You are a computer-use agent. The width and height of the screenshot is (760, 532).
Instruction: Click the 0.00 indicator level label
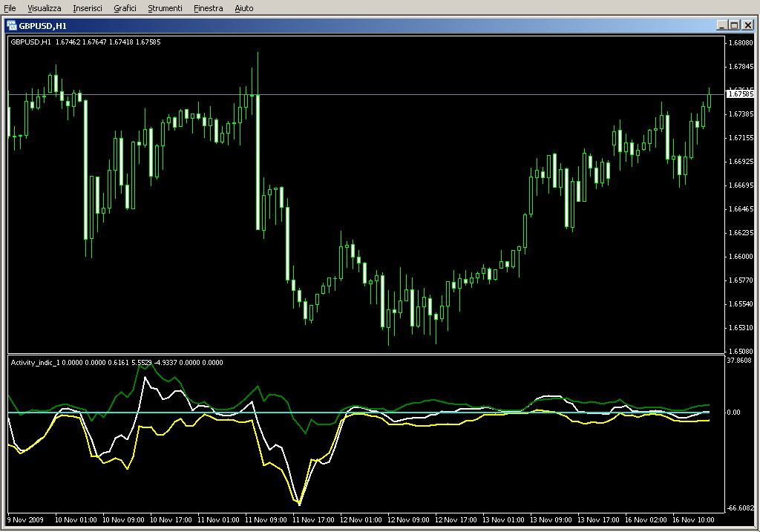coord(733,413)
